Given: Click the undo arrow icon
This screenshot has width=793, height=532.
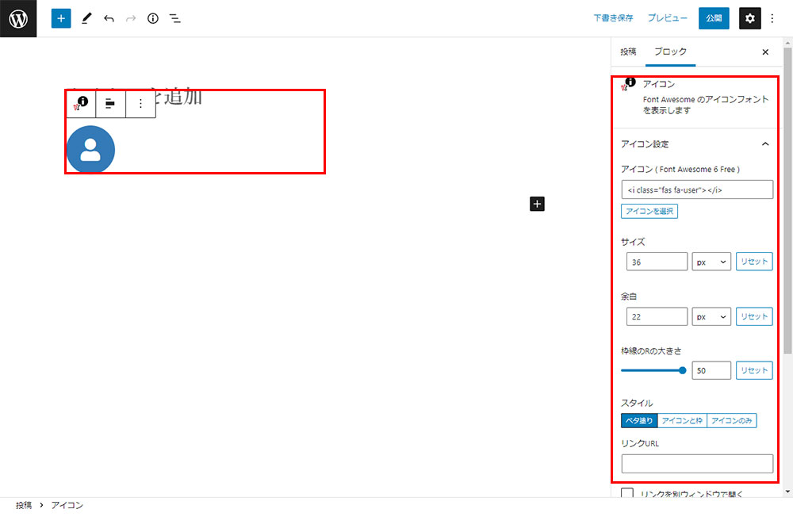Looking at the screenshot, I should pos(109,18).
